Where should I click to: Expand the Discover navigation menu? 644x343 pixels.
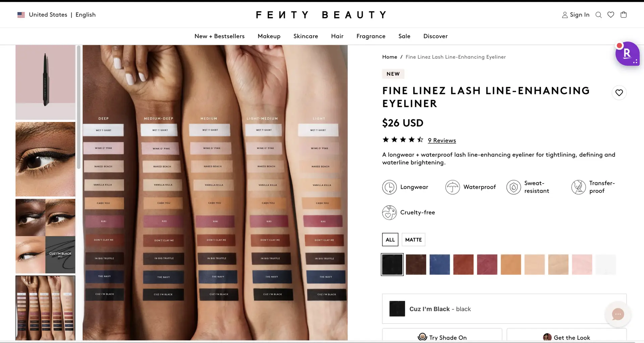[x=435, y=36]
